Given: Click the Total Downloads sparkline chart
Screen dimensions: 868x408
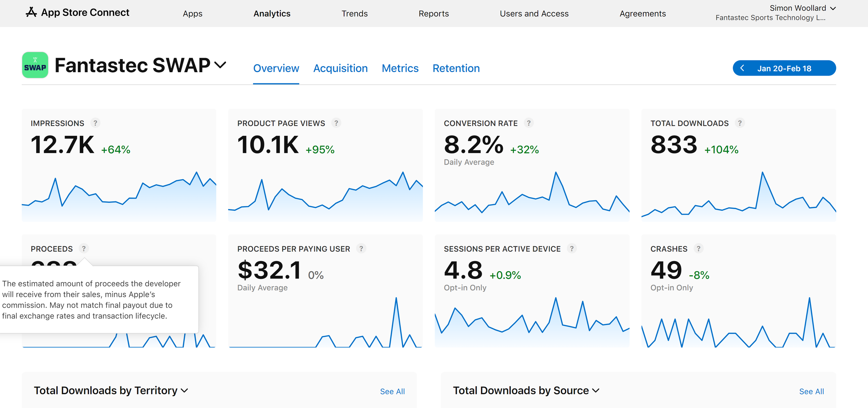Looking at the screenshot, I should pos(738,196).
